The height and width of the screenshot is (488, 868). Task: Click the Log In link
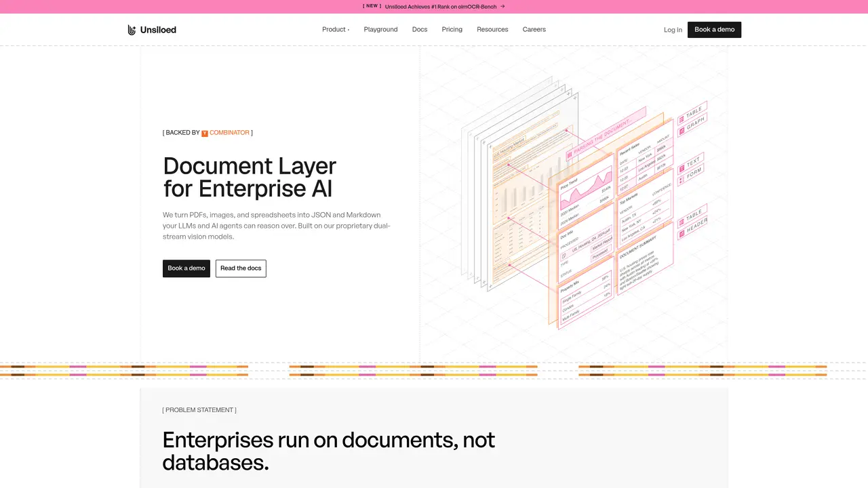point(673,30)
